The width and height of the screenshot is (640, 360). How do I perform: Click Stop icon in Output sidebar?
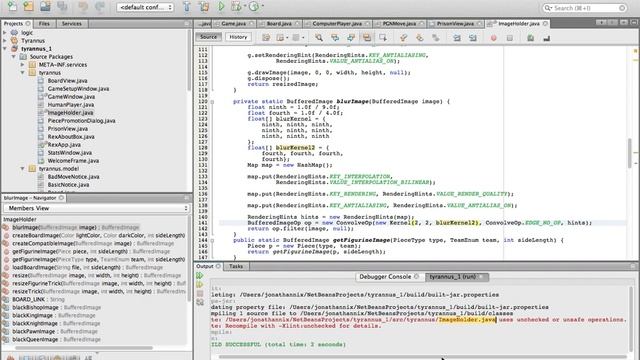coord(200,293)
